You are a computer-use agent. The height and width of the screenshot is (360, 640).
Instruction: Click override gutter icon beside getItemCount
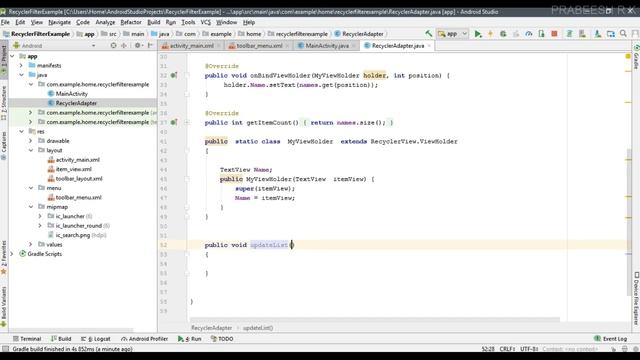tap(174, 122)
